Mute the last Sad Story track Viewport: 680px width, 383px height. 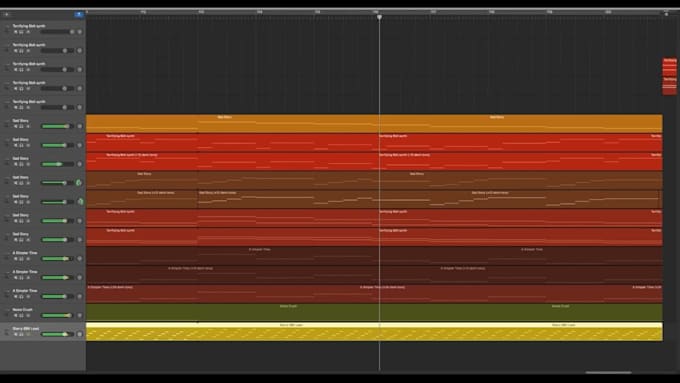point(16,240)
